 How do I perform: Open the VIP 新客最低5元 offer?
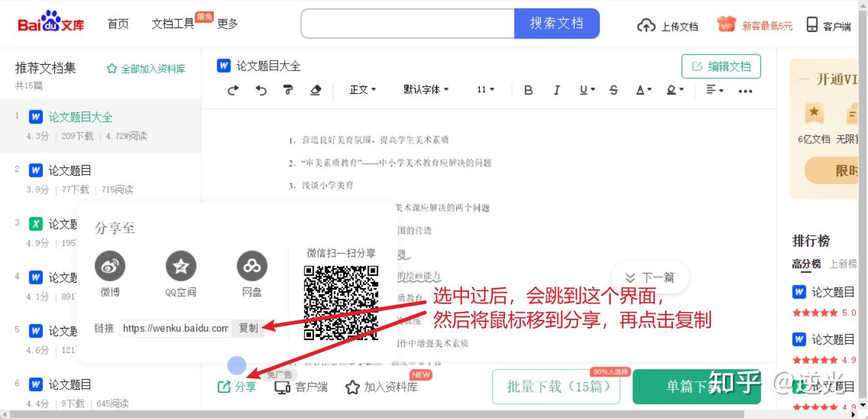755,26
